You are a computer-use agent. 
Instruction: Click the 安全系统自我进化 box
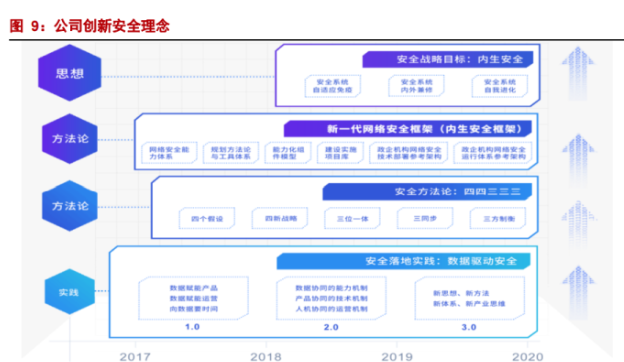pyautogui.click(x=500, y=86)
